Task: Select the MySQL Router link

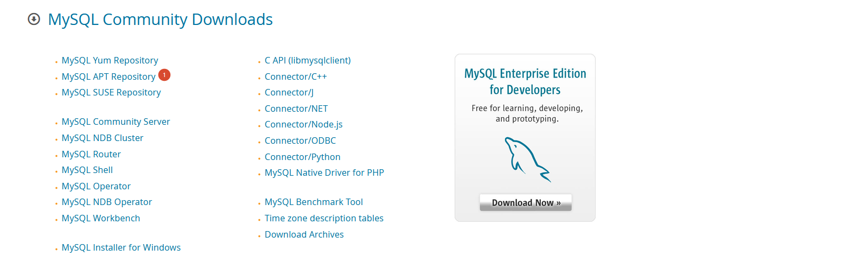Action: (x=91, y=154)
